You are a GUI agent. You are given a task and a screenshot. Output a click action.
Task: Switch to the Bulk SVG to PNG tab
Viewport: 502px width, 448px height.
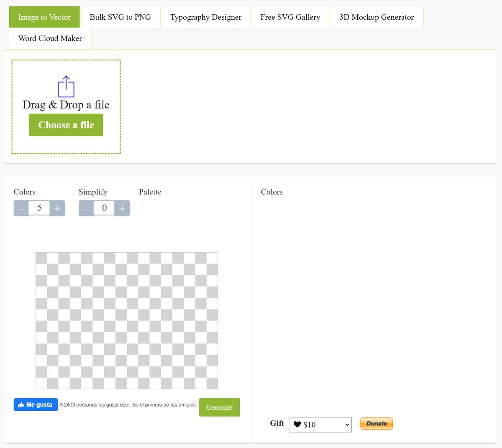tap(120, 17)
